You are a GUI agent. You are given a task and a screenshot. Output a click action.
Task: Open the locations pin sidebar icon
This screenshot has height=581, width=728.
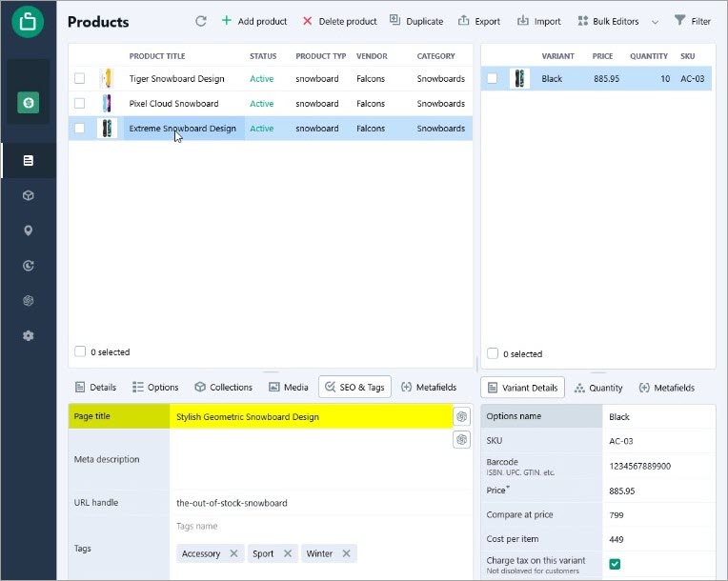click(29, 230)
